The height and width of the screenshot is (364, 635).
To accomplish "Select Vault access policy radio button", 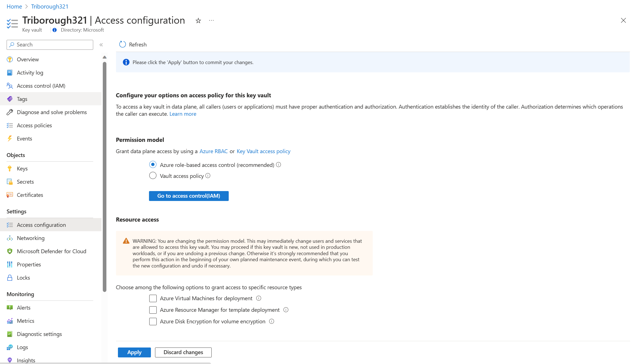I will (153, 176).
